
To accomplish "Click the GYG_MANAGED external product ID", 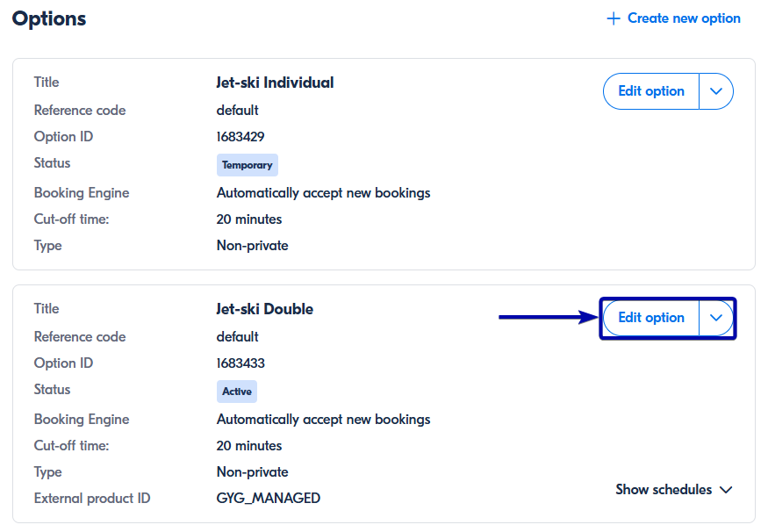I will (268, 499).
